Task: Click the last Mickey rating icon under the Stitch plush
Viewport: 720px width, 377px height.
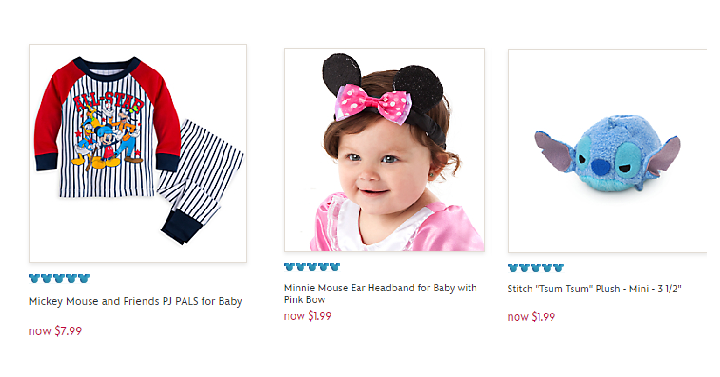Action: pos(558,268)
